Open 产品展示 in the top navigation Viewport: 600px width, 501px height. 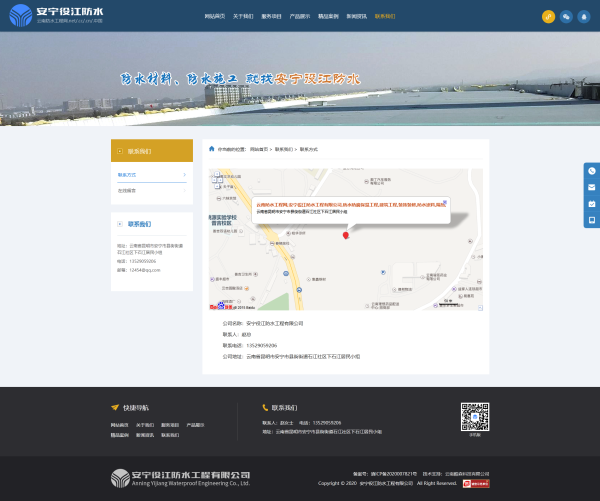pos(300,16)
